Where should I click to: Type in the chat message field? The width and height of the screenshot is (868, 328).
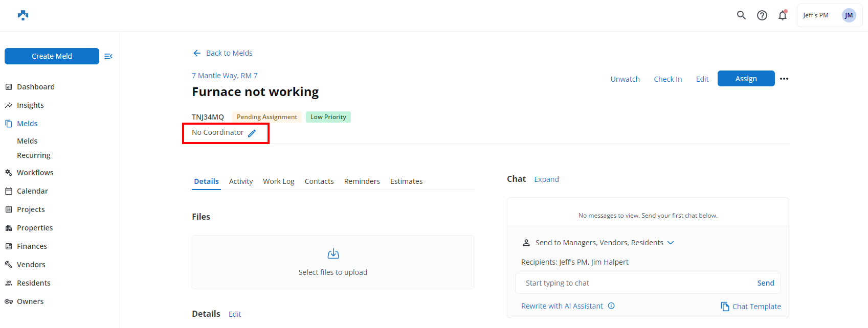(634, 283)
